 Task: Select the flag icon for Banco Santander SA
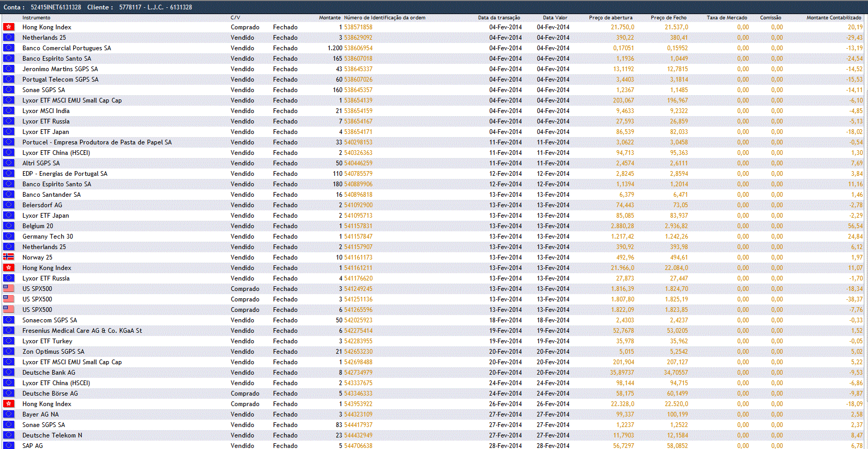pyautogui.click(x=8, y=194)
